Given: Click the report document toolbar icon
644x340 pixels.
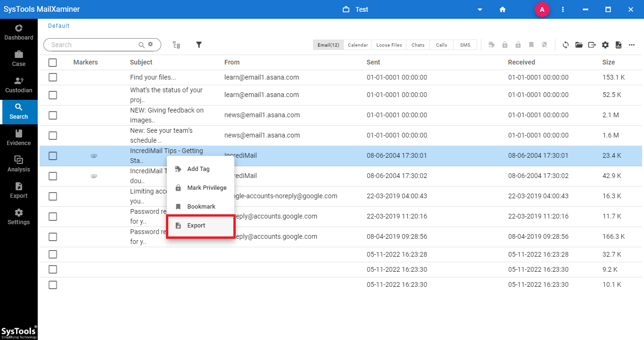Looking at the screenshot, I should [619, 45].
